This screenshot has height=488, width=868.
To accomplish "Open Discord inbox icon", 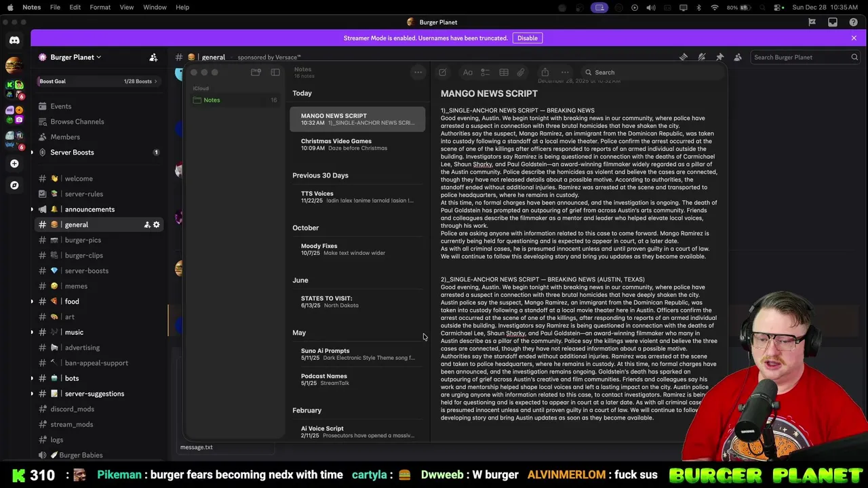I will 833,22.
